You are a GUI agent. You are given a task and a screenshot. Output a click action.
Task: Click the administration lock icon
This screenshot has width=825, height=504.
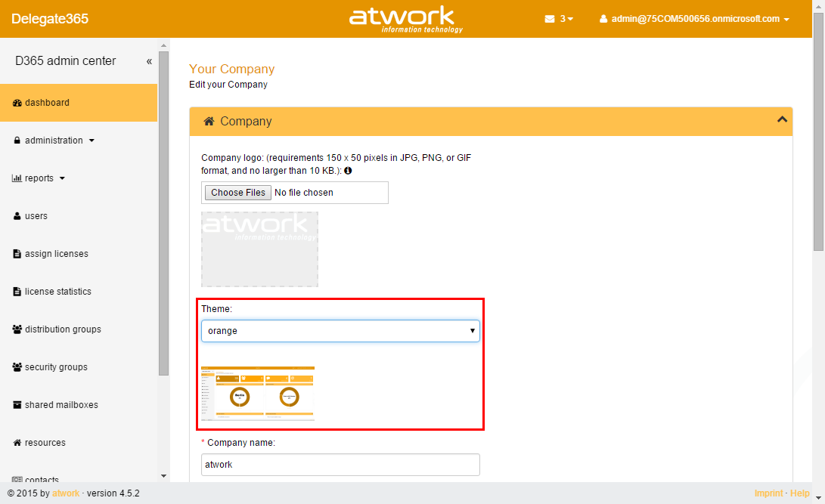pos(17,141)
